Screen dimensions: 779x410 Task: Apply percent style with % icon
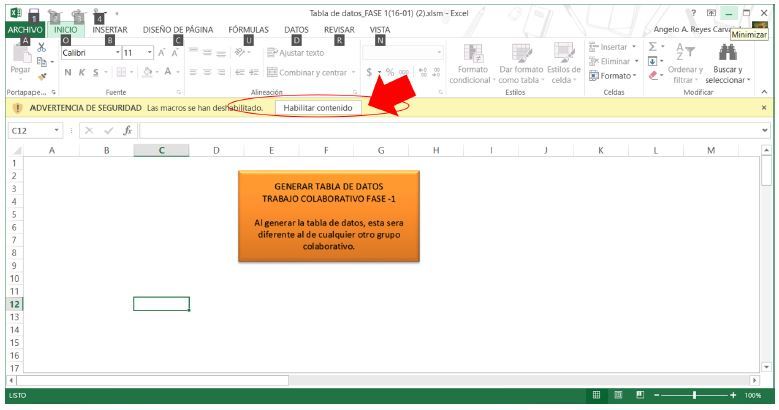(390, 73)
